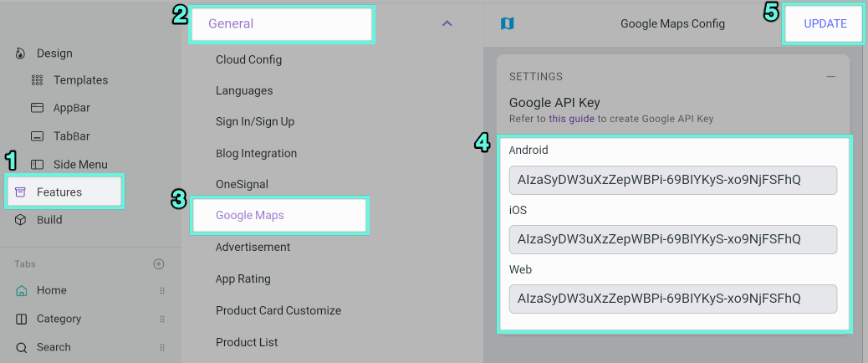Click the Android API key field

(673, 180)
